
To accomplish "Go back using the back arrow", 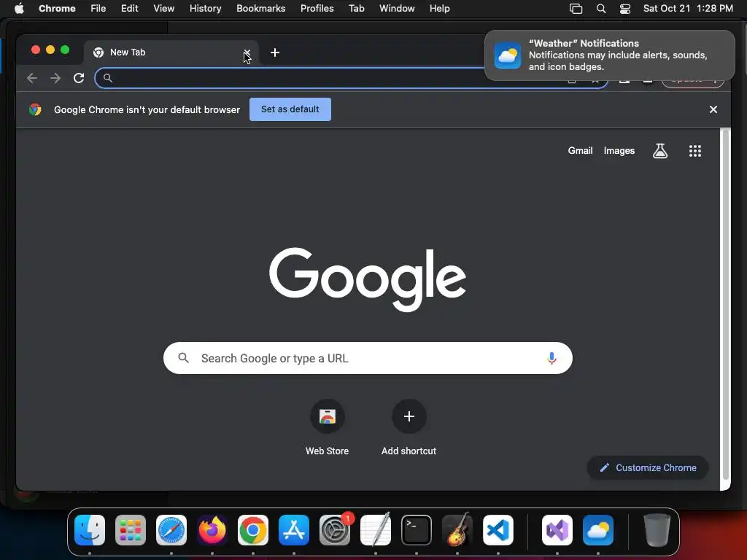I will click(32, 77).
